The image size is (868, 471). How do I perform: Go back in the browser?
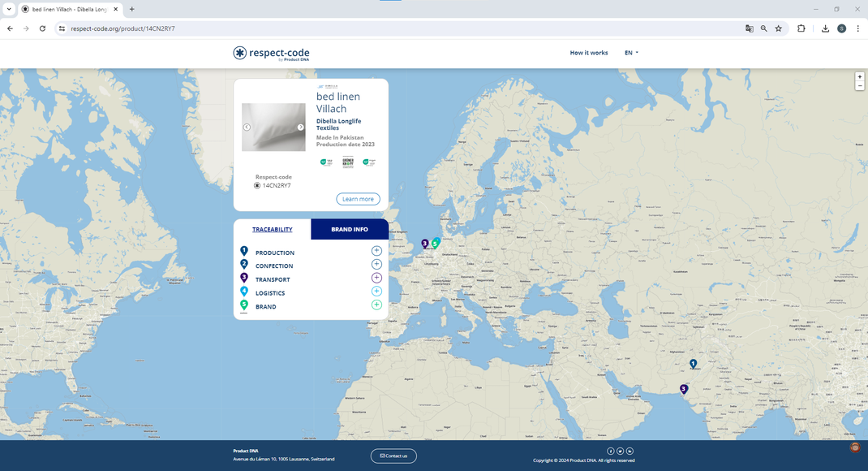pyautogui.click(x=10, y=28)
